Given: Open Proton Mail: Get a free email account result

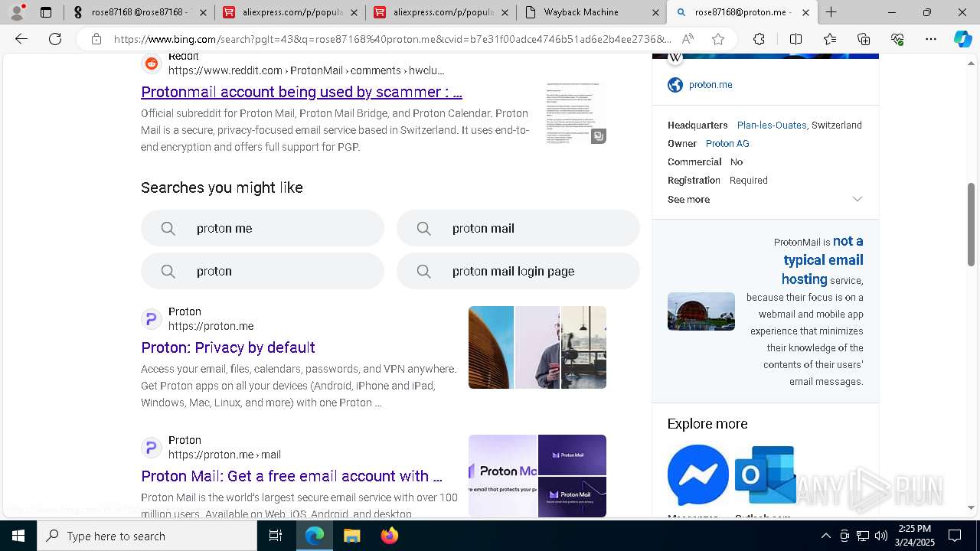Looking at the screenshot, I should tap(292, 476).
